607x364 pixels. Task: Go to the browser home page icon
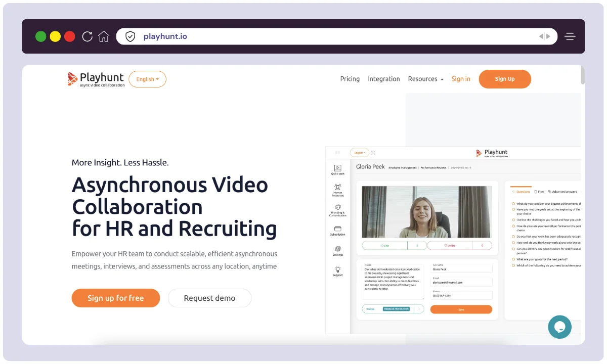pos(104,36)
